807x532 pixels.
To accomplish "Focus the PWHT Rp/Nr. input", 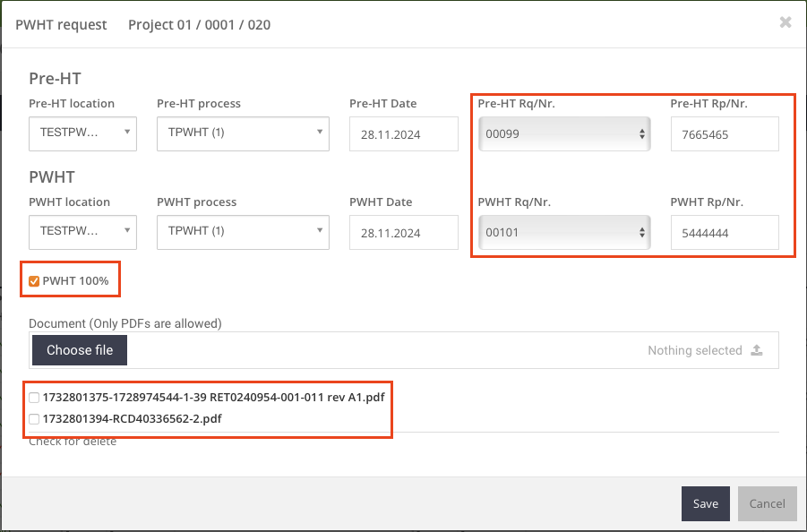I will [x=724, y=233].
